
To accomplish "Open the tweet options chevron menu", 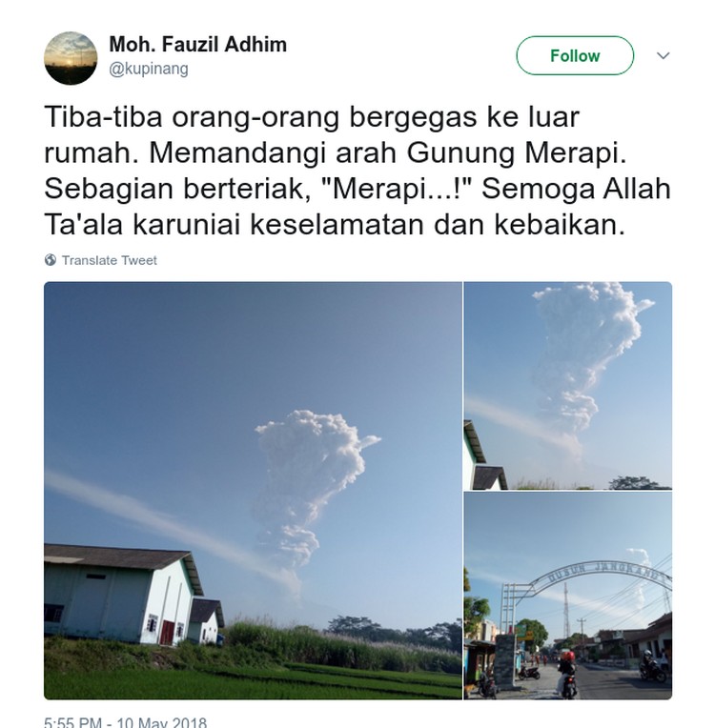I will (663, 55).
